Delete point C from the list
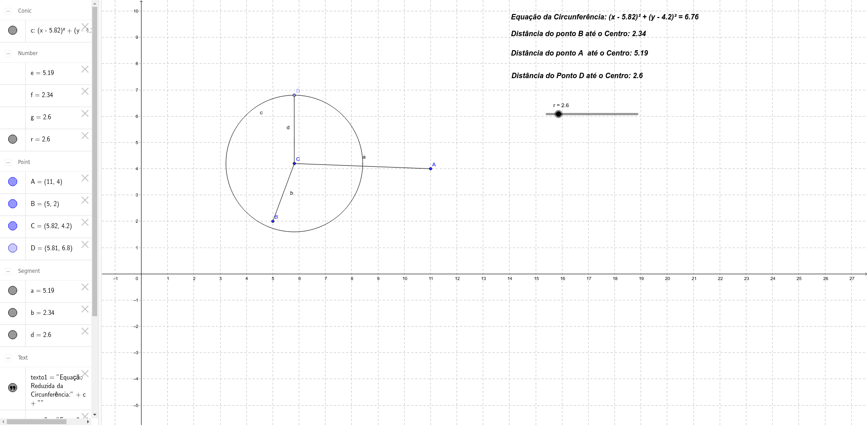Viewport: 868px width, 426px height. tap(85, 222)
